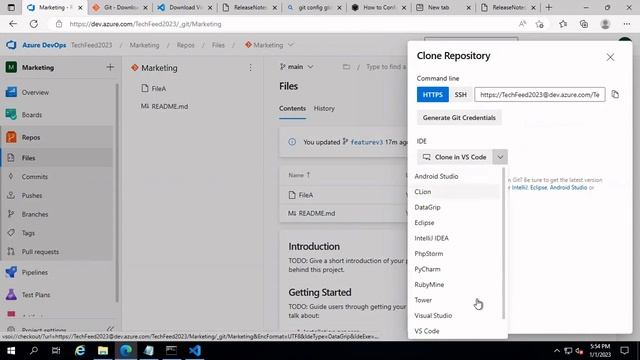
Task: Choose Tower from IDE list
Action: [x=454, y=300]
